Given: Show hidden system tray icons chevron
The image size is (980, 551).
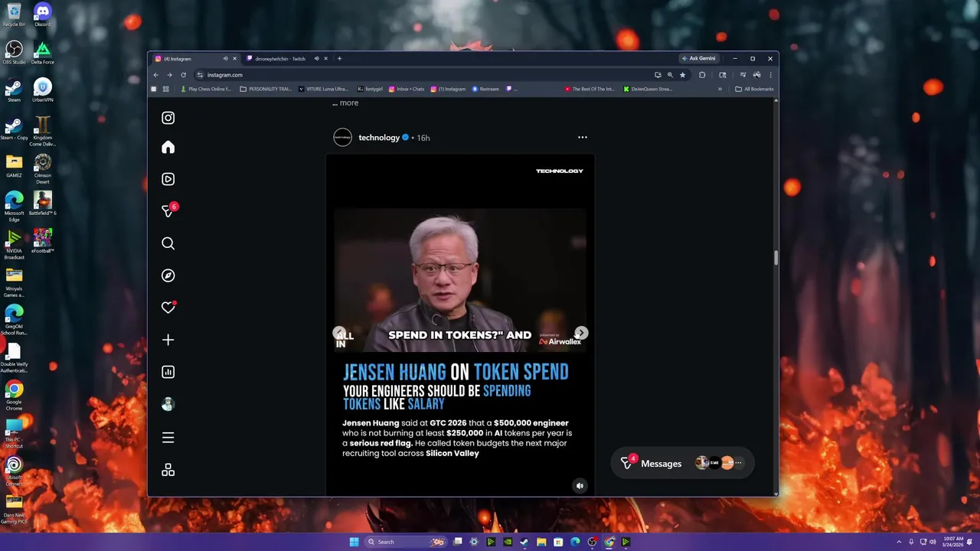Looking at the screenshot, I should point(900,542).
